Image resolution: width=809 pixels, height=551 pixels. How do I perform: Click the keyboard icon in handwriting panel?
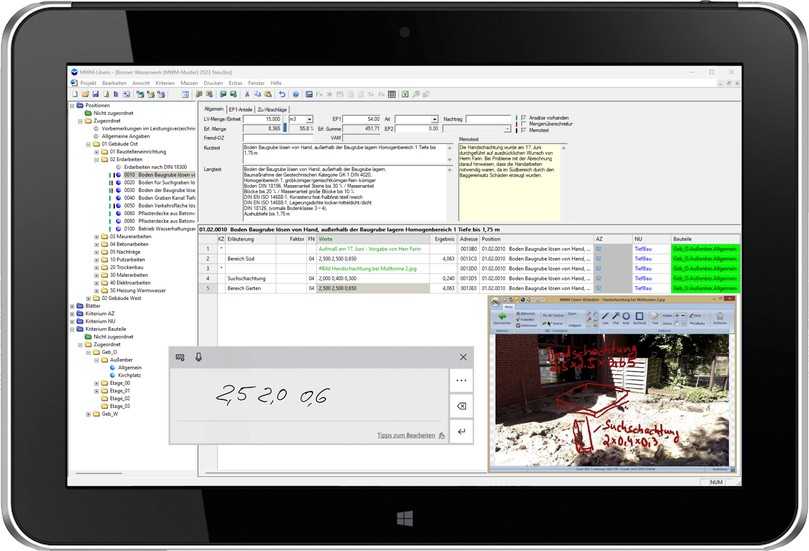pyautogui.click(x=182, y=357)
